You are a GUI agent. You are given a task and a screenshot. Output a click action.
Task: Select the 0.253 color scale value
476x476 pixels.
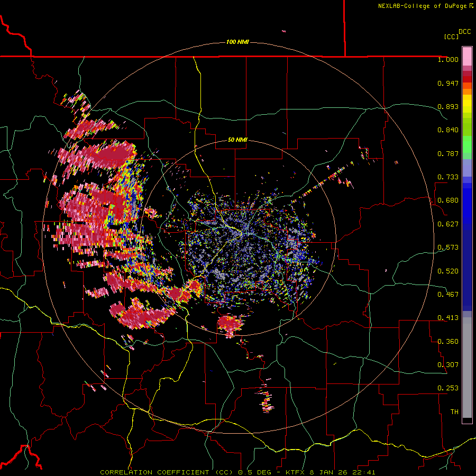[448, 388]
